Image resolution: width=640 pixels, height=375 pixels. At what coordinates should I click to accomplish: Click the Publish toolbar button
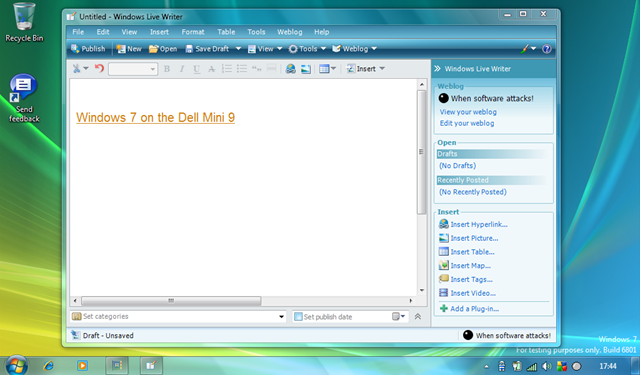click(88, 49)
